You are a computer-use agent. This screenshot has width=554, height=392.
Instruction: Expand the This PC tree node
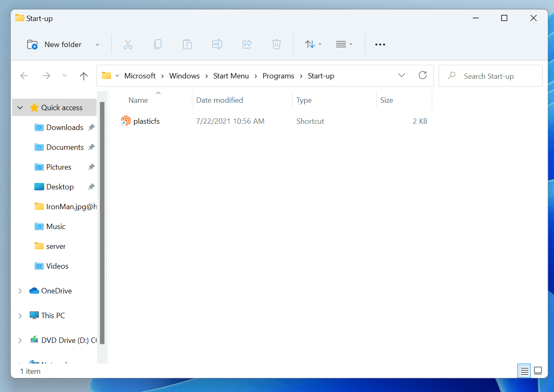click(20, 316)
